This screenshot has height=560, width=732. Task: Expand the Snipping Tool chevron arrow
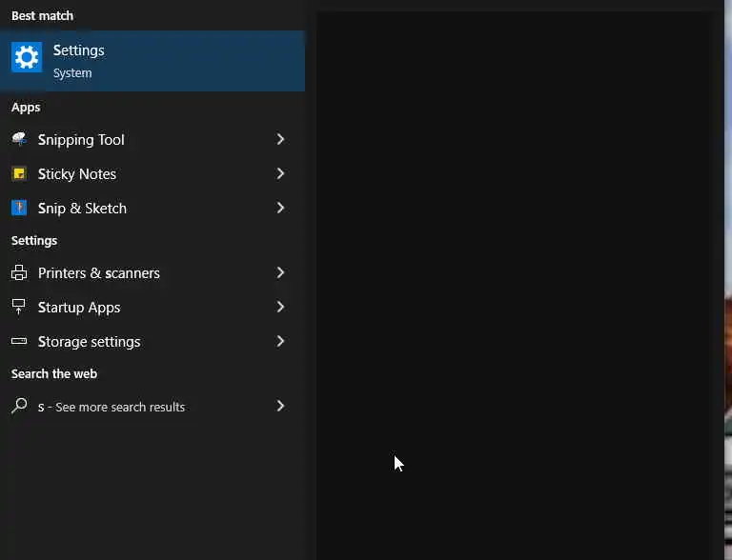280,140
